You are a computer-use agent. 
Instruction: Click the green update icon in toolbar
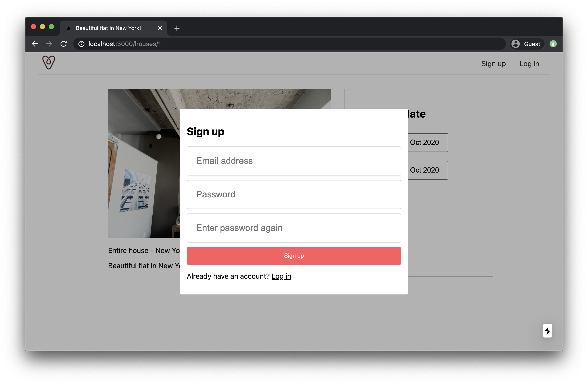tap(553, 44)
